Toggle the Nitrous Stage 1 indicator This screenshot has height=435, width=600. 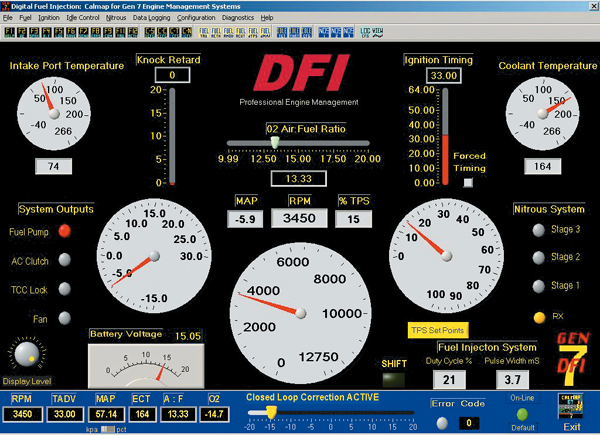(x=538, y=286)
